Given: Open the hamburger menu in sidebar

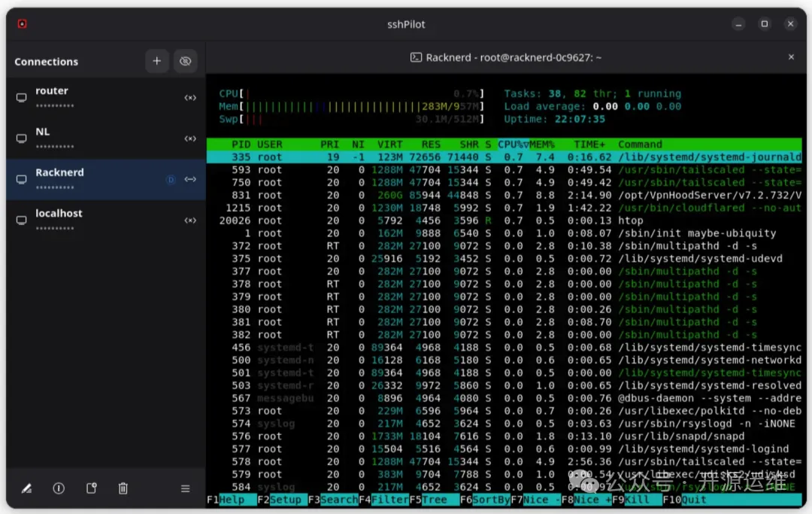Looking at the screenshot, I should click(x=185, y=488).
